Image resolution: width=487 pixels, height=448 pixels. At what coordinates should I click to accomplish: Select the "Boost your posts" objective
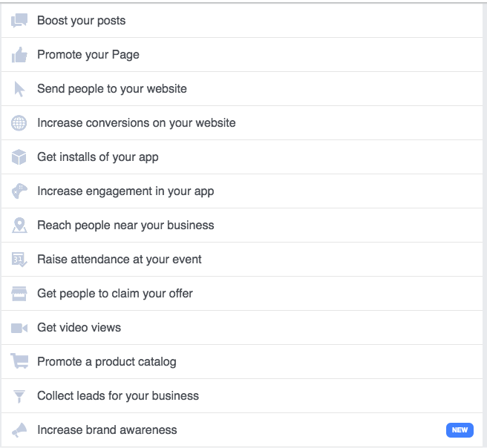pyautogui.click(x=82, y=21)
